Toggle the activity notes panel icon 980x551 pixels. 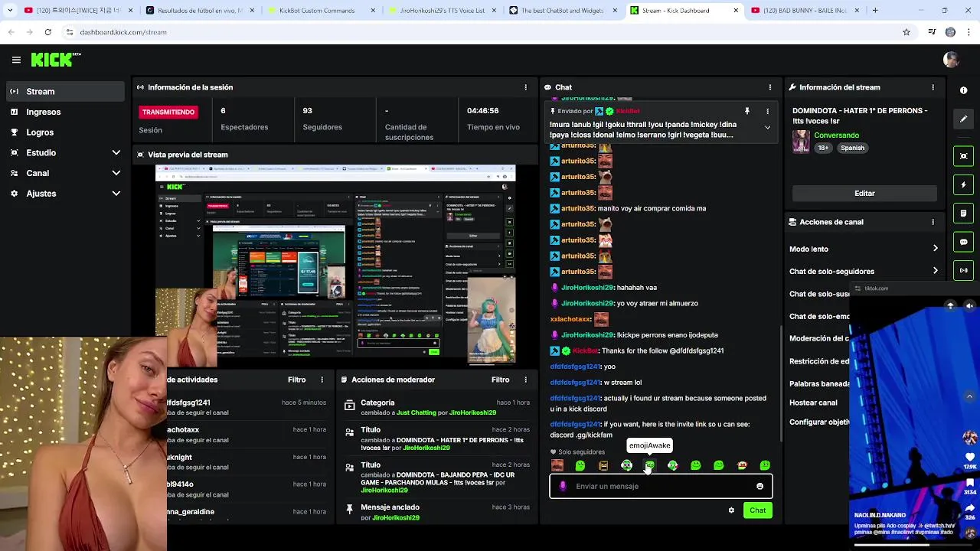[963, 213]
